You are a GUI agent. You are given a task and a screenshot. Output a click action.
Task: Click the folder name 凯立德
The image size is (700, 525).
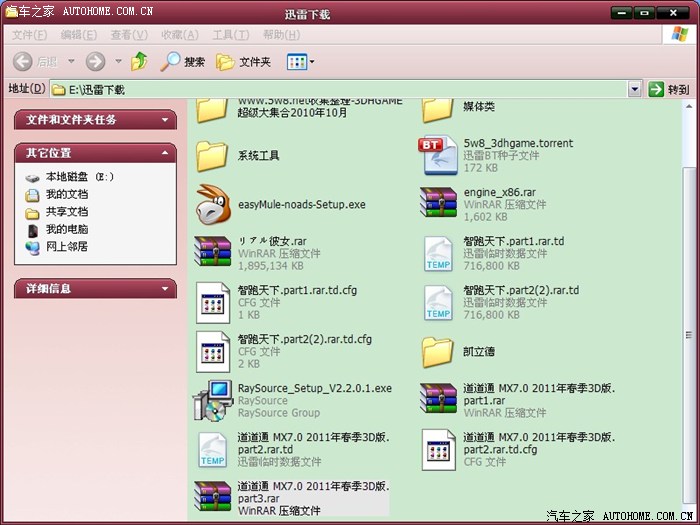pos(479,351)
